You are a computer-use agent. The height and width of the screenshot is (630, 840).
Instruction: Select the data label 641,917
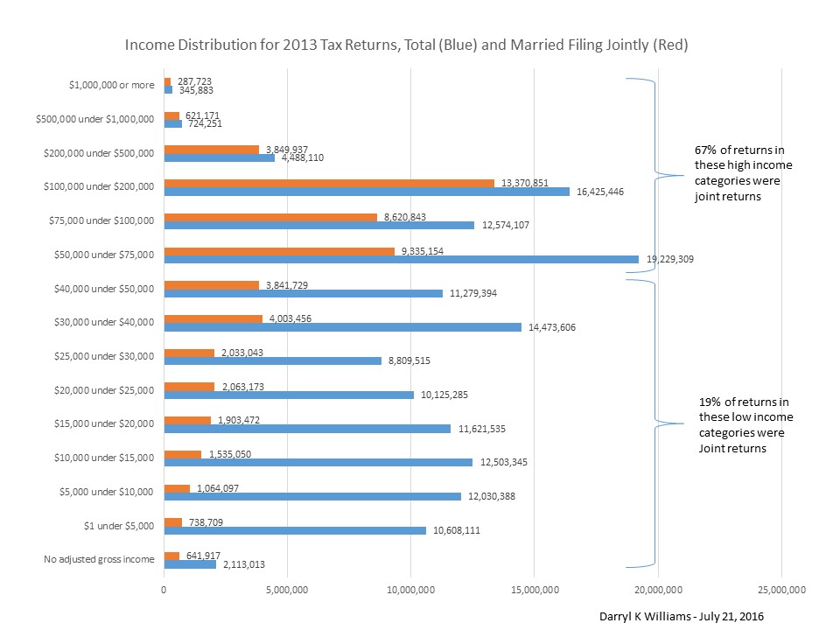pyautogui.click(x=203, y=556)
